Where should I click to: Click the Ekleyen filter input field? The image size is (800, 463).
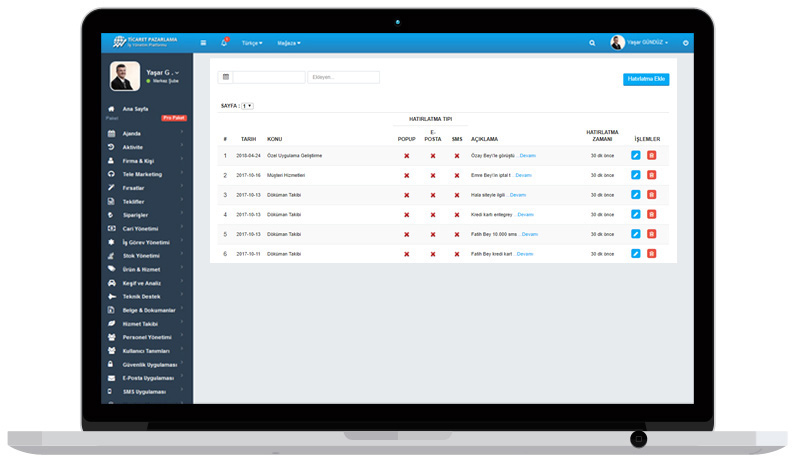pos(343,77)
